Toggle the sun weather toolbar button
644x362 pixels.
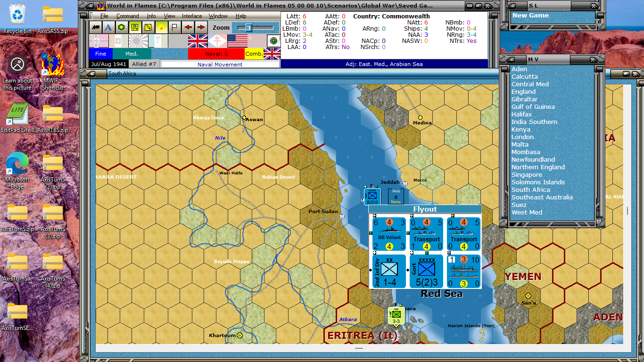click(161, 27)
